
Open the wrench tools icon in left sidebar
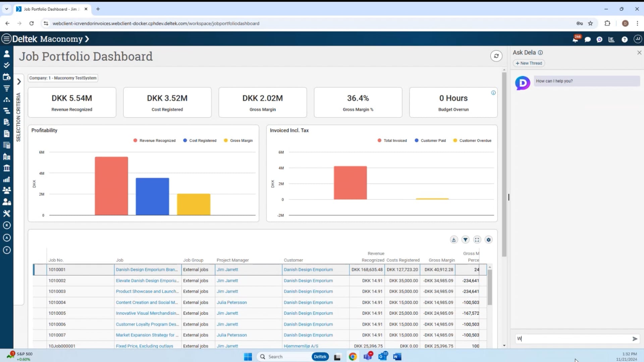click(6, 214)
